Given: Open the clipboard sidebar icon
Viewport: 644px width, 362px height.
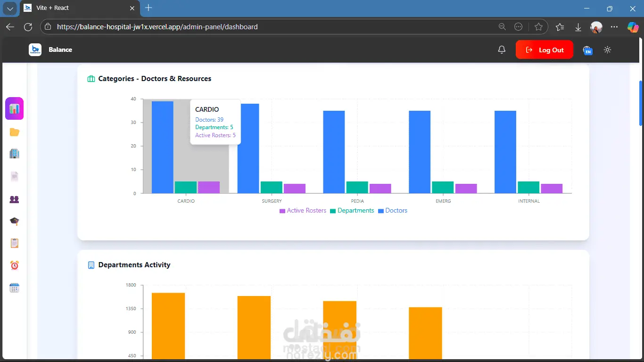Looking at the screenshot, I should [x=14, y=243].
